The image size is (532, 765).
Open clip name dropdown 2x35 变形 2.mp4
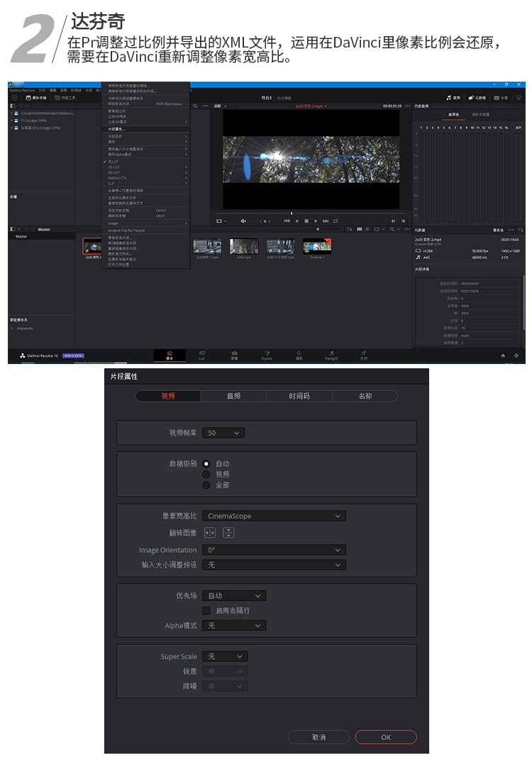tap(311, 106)
